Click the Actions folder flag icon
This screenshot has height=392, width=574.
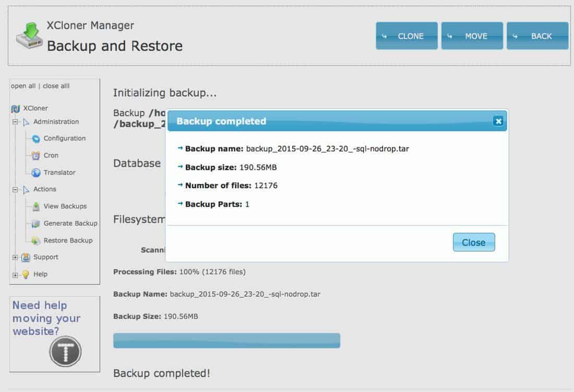coord(26,189)
